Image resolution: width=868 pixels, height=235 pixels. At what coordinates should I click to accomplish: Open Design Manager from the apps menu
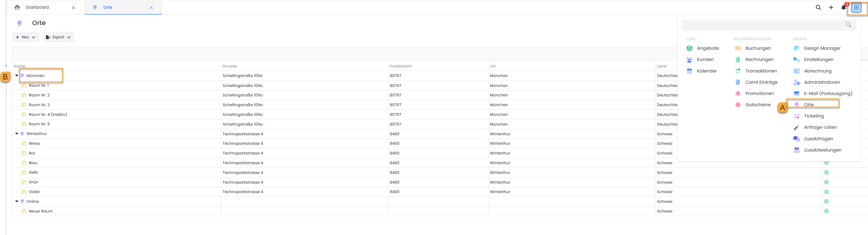822,48
